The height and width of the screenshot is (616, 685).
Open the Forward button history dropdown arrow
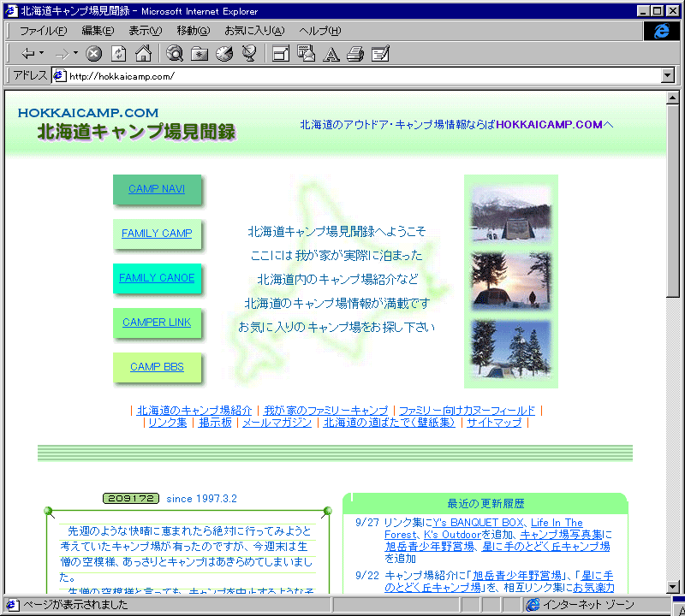point(75,53)
